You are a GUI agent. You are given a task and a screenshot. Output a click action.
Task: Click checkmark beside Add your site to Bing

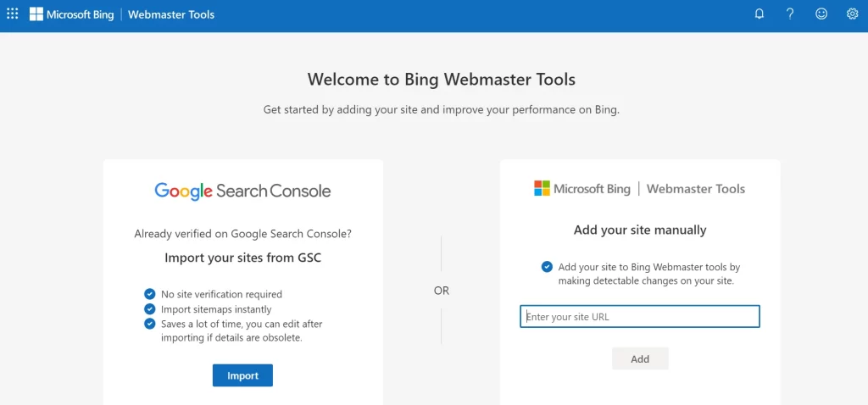[x=547, y=267]
